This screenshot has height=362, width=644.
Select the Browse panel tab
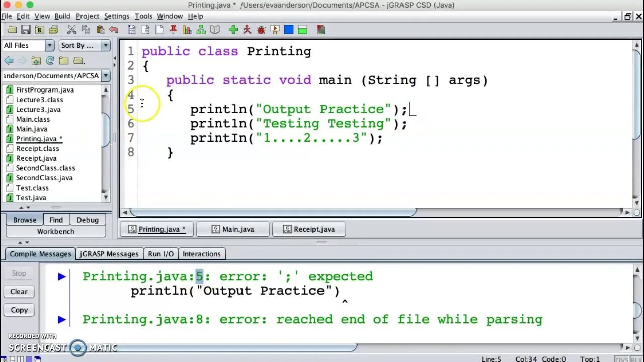click(x=25, y=220)
